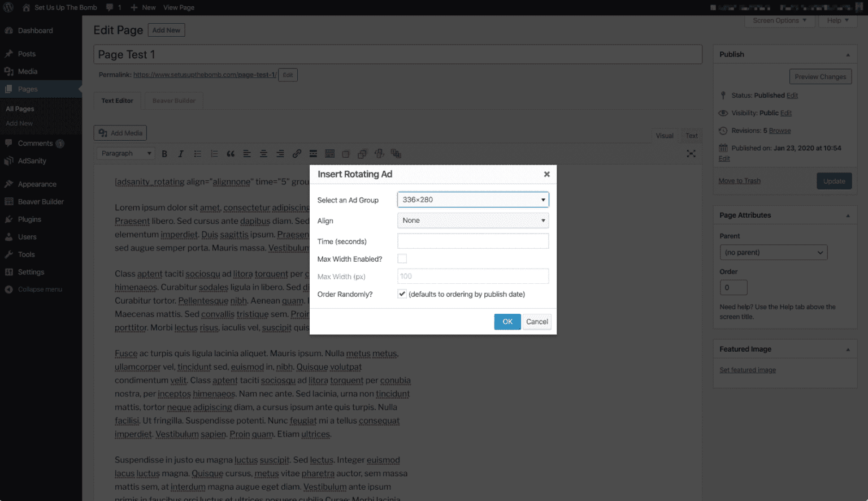Insert a blockquote
Screen dimensions: 868x501
pyautogui.click(x=231, y=153)
